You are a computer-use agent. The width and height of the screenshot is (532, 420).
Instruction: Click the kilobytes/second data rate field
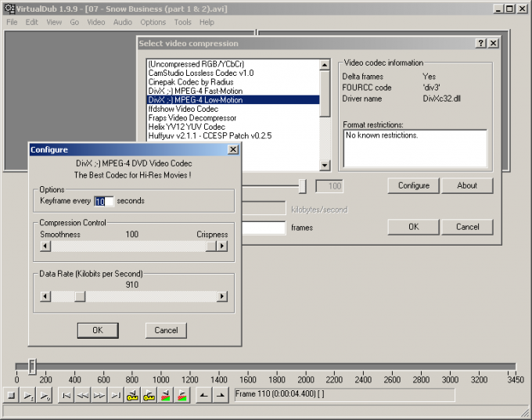(264, 208)
